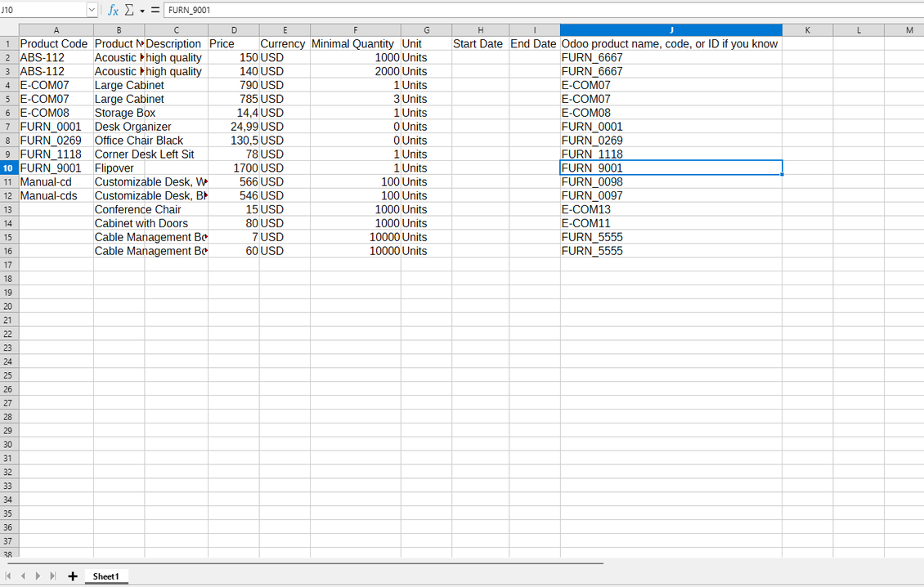
Task: Select the Sheet1 tab
Action: pyautogui.click(x=106, y=576)
